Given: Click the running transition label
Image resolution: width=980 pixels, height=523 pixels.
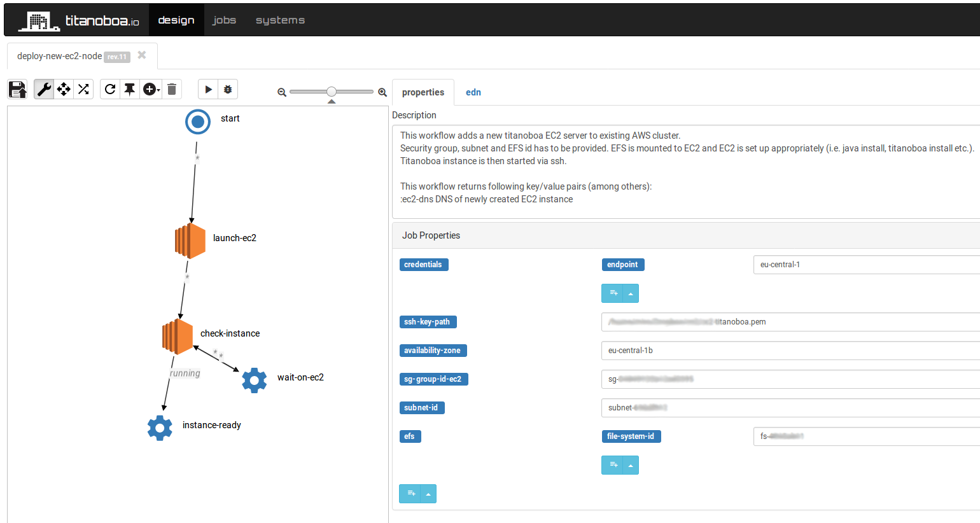Looking at the screenshot, I should (x=185, y=373).
